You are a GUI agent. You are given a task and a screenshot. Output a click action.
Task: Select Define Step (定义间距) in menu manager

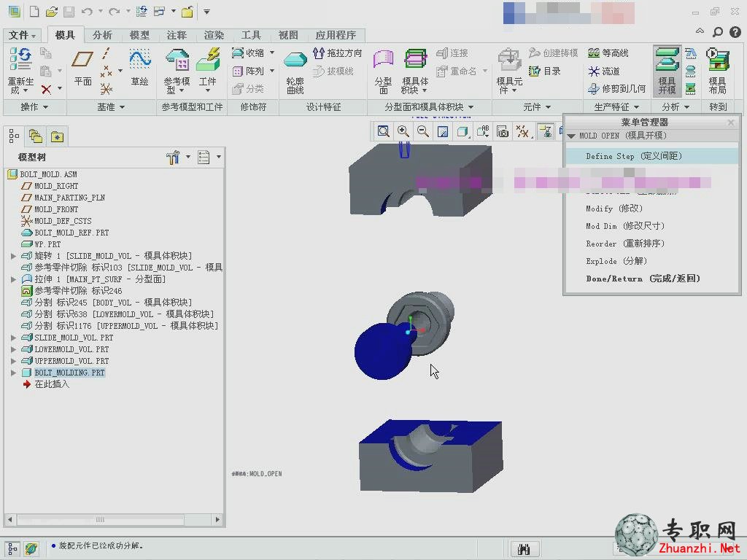pos(651,156)
